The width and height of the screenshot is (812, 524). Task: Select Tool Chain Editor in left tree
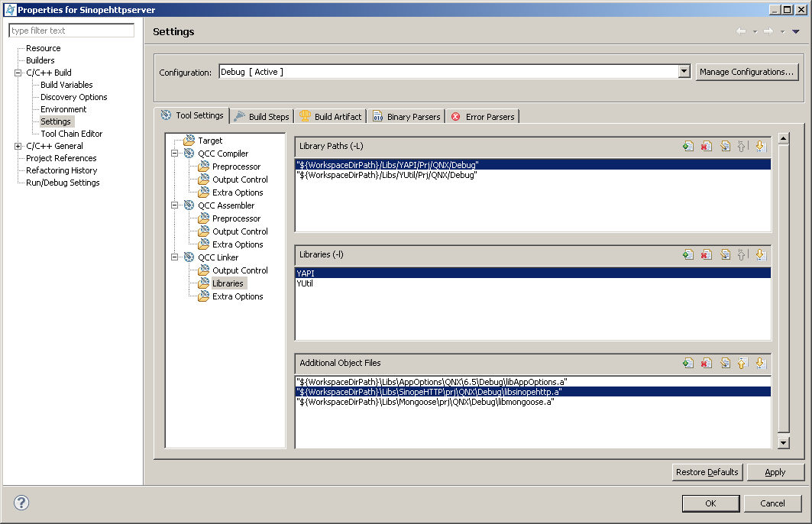click(71, 134)
